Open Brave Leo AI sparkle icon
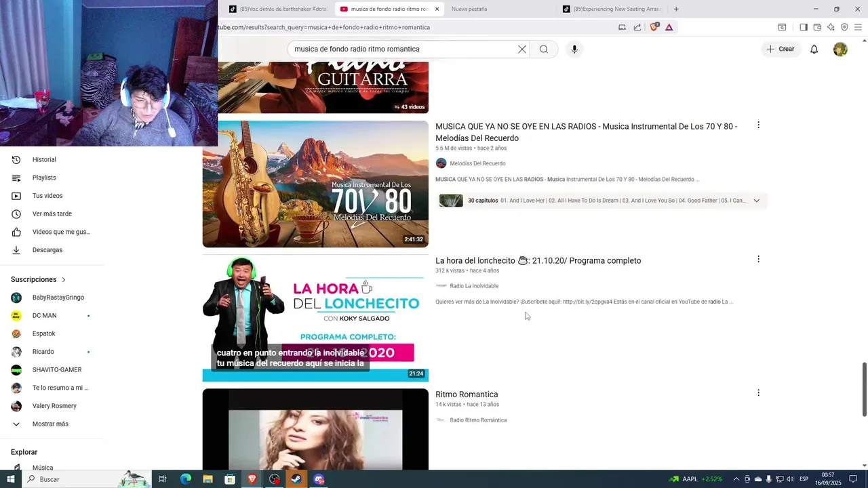868x488 pixels. point(831,27)
